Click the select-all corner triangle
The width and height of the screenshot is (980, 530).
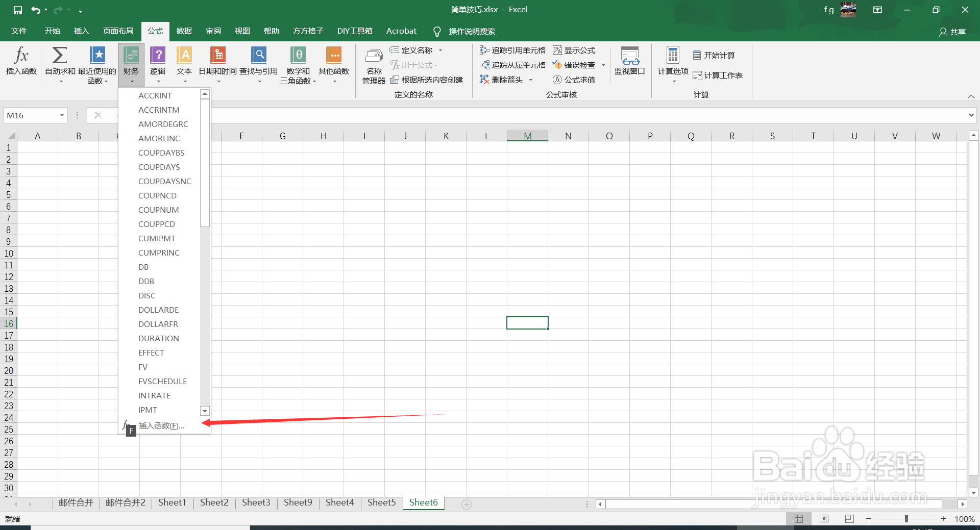10,136
